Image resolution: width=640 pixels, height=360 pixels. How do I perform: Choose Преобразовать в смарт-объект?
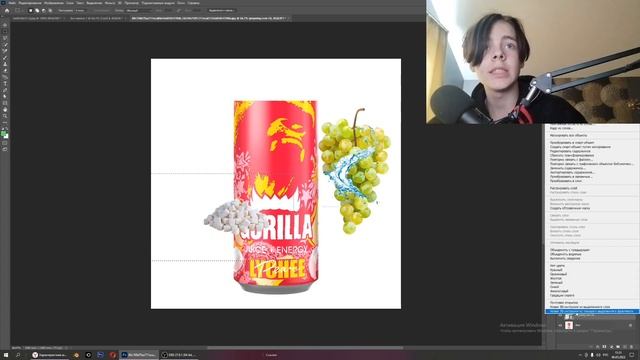[572, 142]
